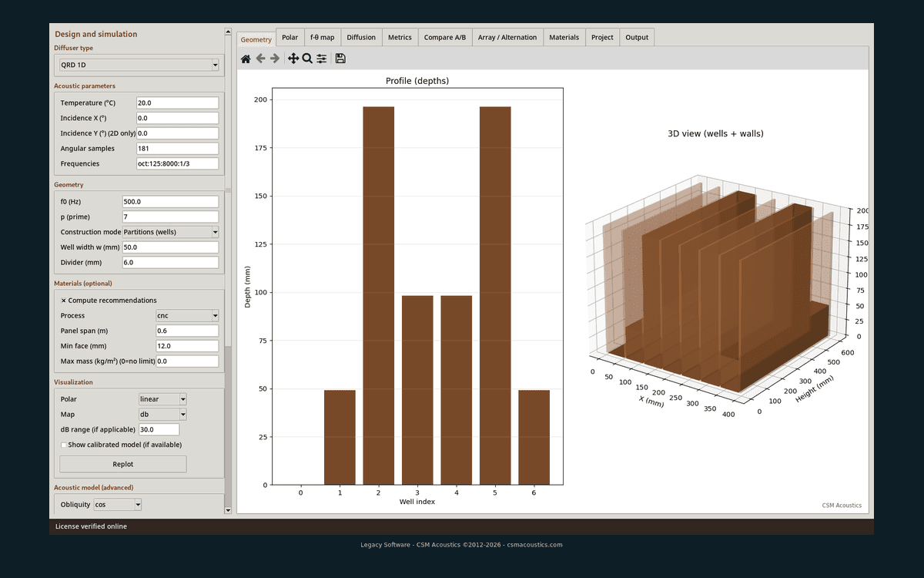Click the Angular samples field
Viewport: 924px width, 578px height.
click(x=177, y=149)
